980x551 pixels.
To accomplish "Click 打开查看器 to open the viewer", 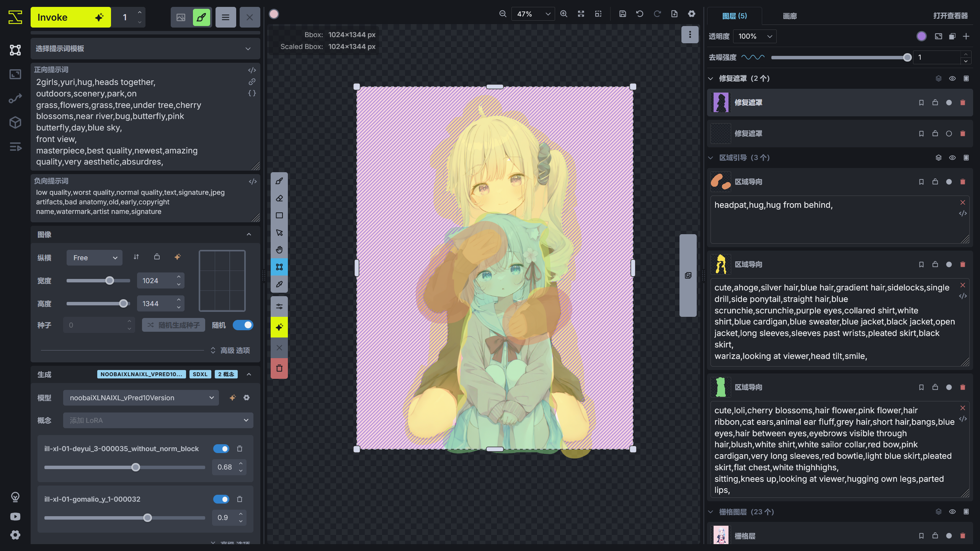I will pos(951,16).
